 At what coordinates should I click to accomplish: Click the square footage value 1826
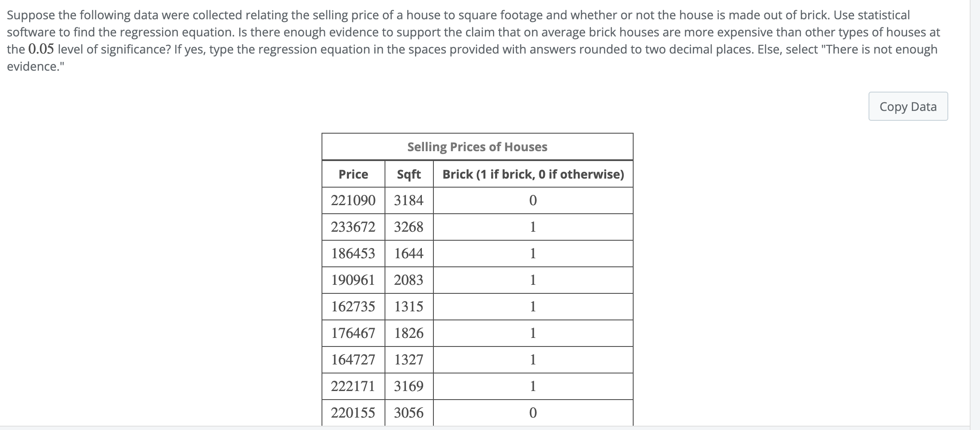click(x=408, y=333)
